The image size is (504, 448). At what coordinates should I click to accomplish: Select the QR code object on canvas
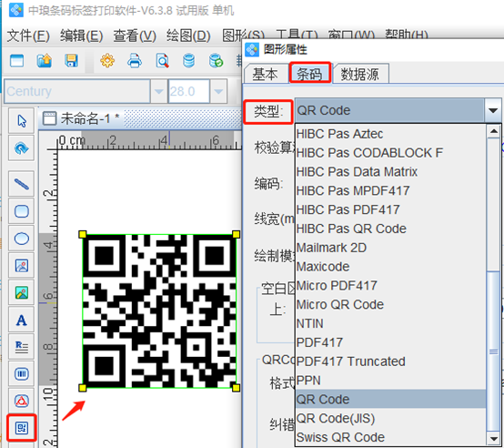[x=159, y=311]
